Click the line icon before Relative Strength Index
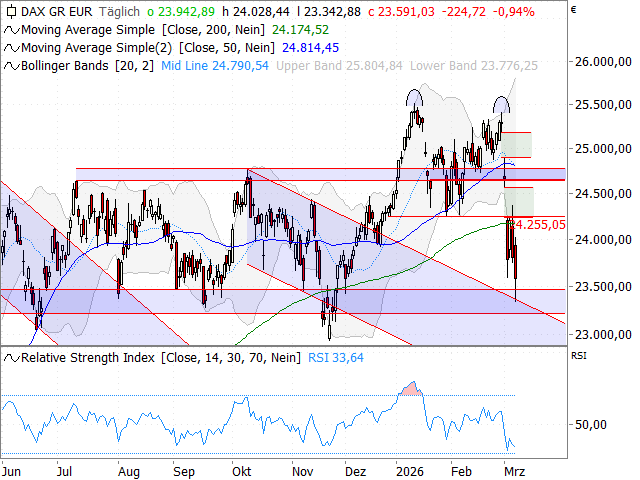This screenshot has height=480, width=640. [11, 358]
